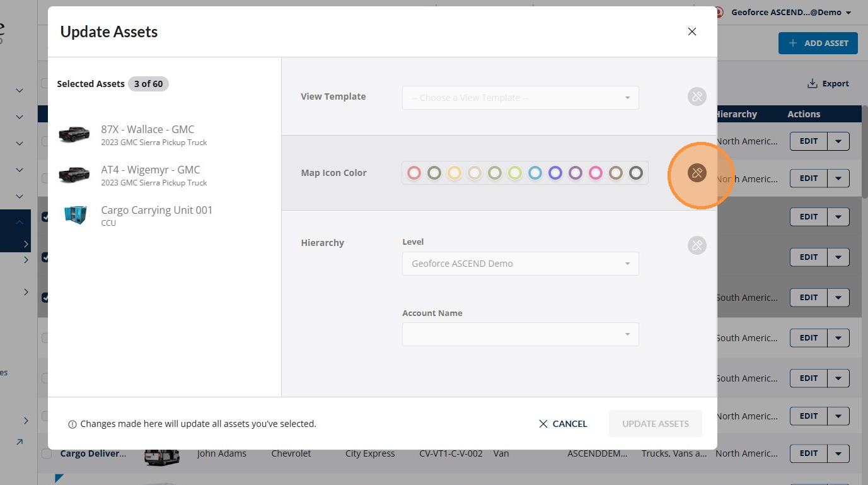868x485 pixels.
Task: Pick the yellow map icon color
Action: click(x=454, y=173)
